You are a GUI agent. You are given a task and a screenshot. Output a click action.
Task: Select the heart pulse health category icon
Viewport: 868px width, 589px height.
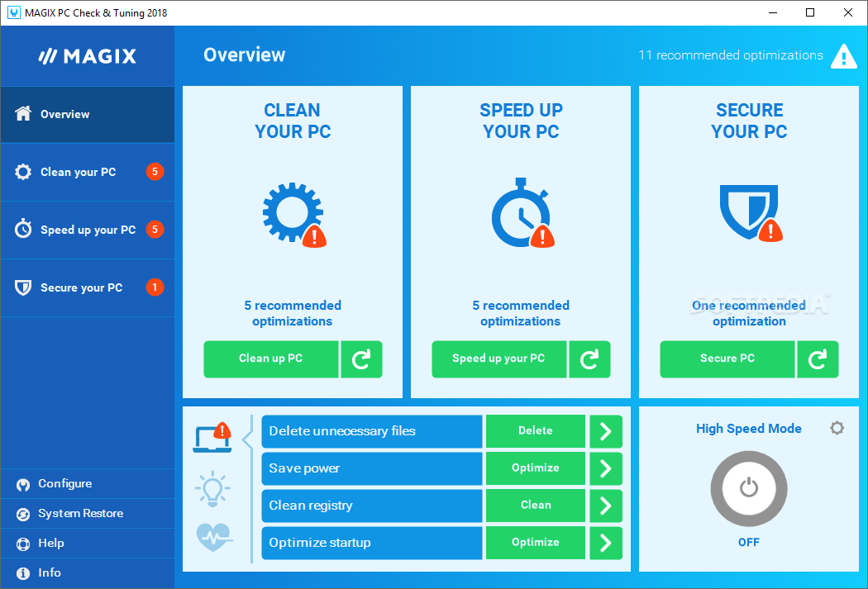pos(214,537)
